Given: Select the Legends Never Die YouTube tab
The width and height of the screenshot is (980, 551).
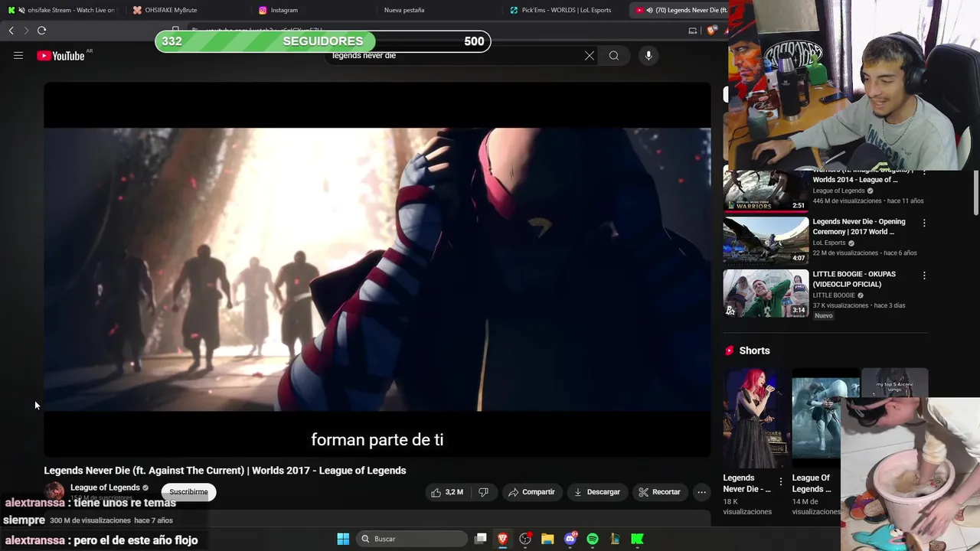Looking at the screenshot, I should pos(678,10).
